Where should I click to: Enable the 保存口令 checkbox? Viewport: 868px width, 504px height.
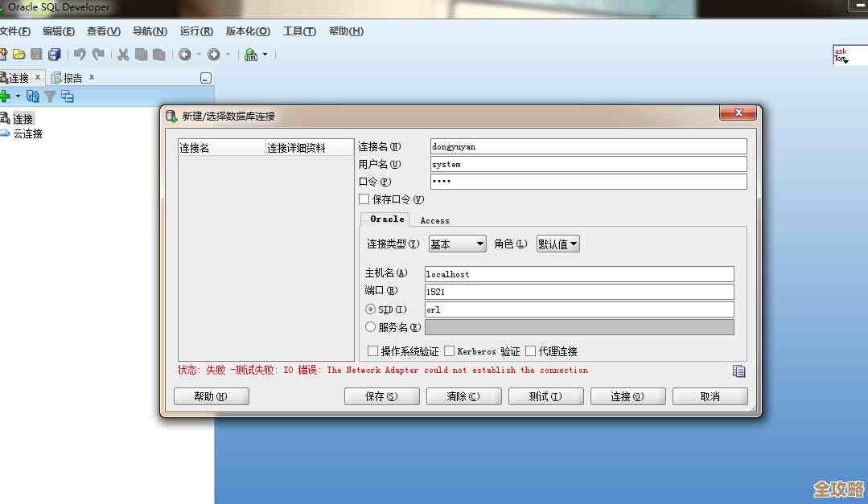364,199
